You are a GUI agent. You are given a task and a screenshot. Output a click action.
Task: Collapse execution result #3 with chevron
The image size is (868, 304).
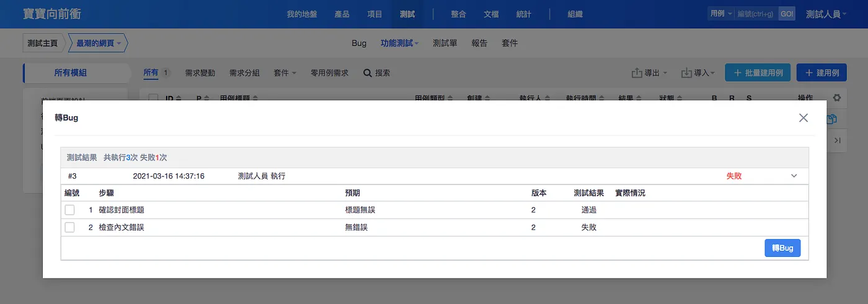click(794, 176)
